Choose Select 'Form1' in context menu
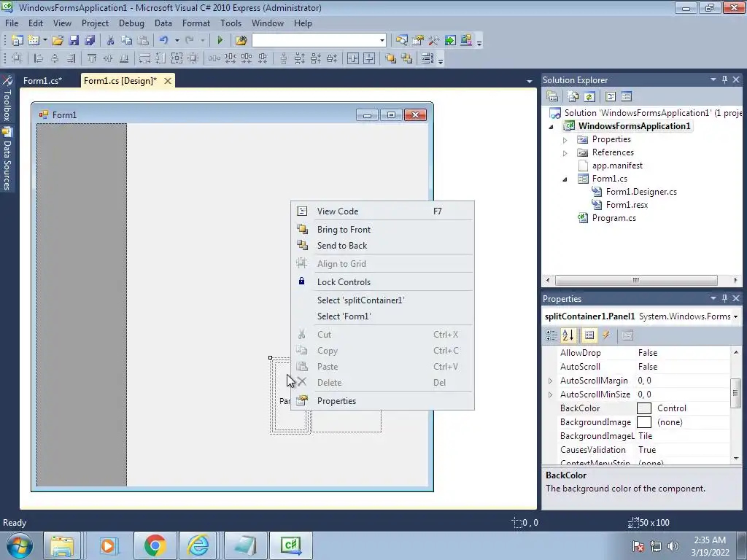This screenshot has width=747, height=560. pos(382,316)
